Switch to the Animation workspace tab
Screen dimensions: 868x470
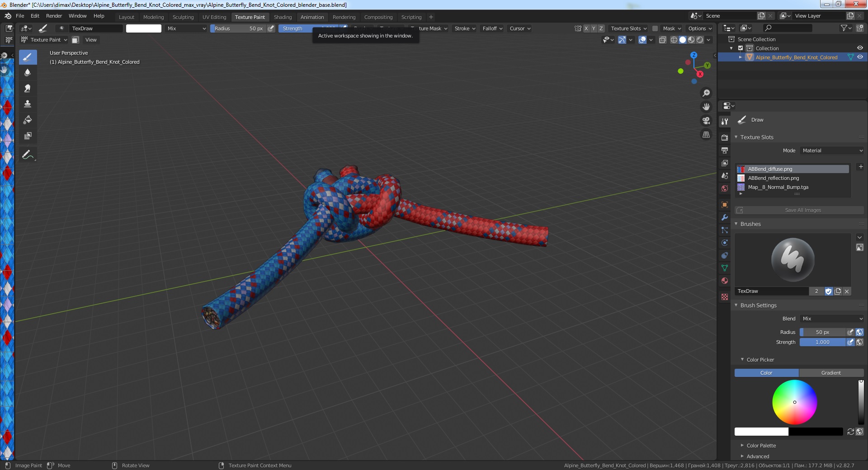[x=312, y=17]
